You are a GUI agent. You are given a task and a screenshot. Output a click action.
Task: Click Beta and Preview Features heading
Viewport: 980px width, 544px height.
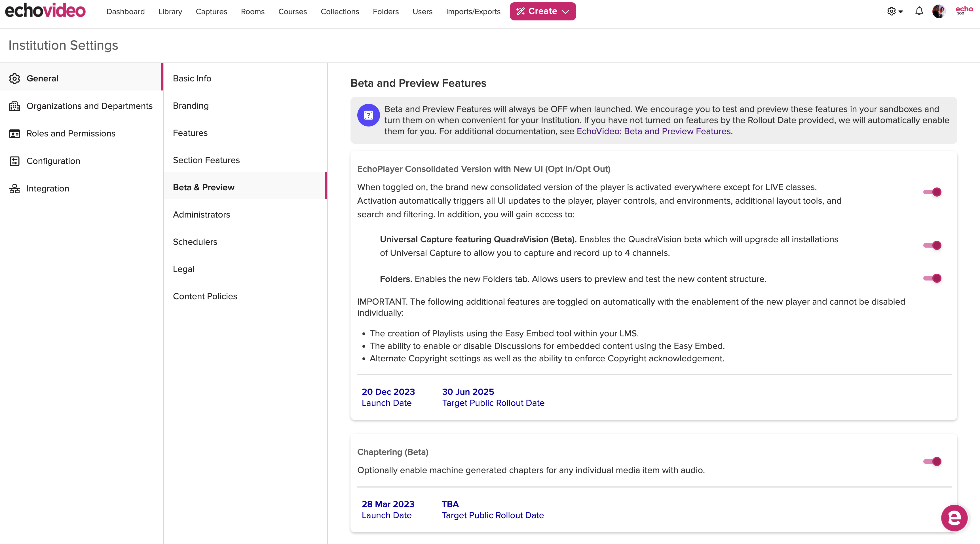click(418, 83)
